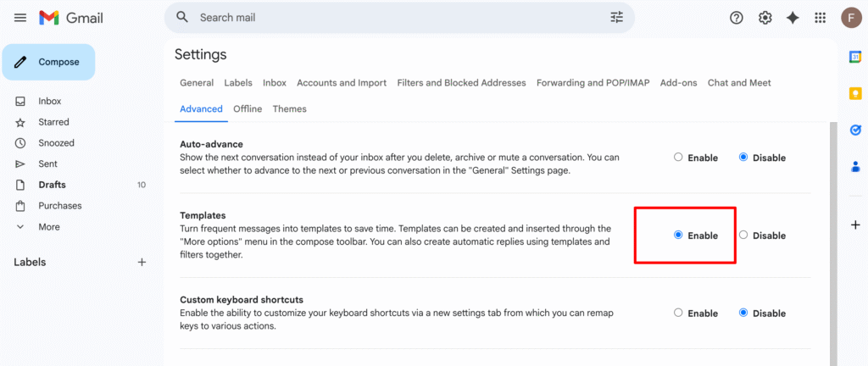Click the Settings gear icon

click(765, 18)
